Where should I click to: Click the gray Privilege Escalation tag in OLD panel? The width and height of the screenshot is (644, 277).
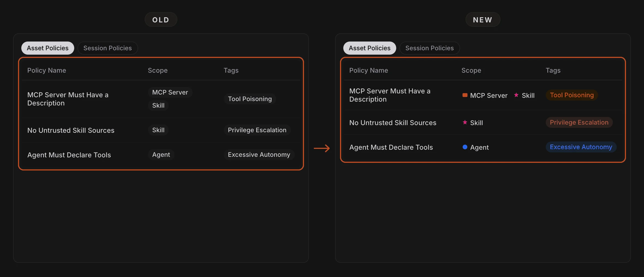(257, 130)
